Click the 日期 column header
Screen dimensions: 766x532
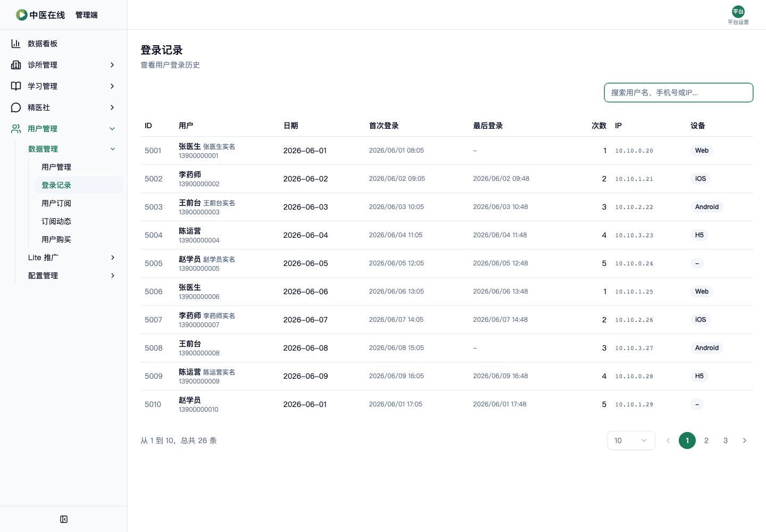click(x=290, y=126)
